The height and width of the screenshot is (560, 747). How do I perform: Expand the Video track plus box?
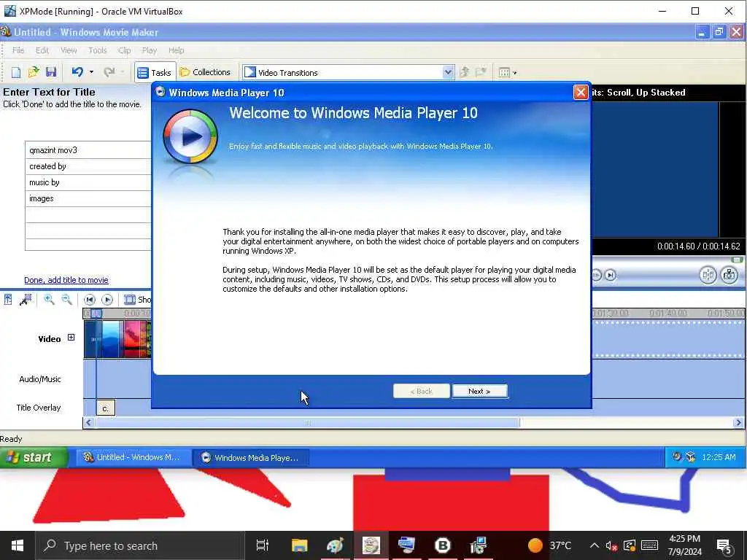click(x=71, y=338)
